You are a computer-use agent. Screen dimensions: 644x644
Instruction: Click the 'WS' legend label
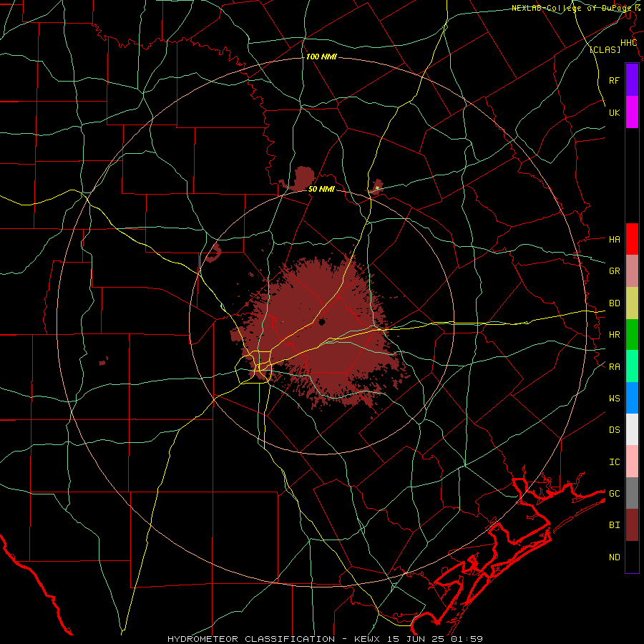(614, 399)
